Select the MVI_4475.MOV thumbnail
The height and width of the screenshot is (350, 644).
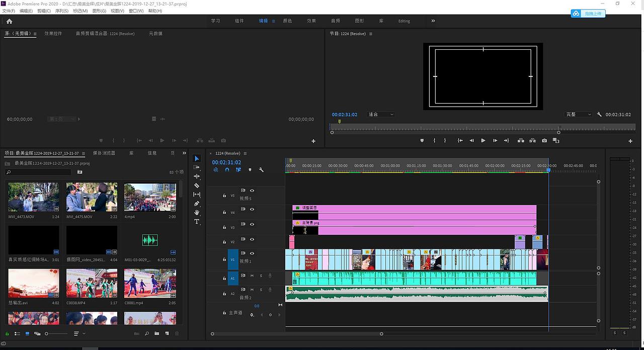pos(92,197)
